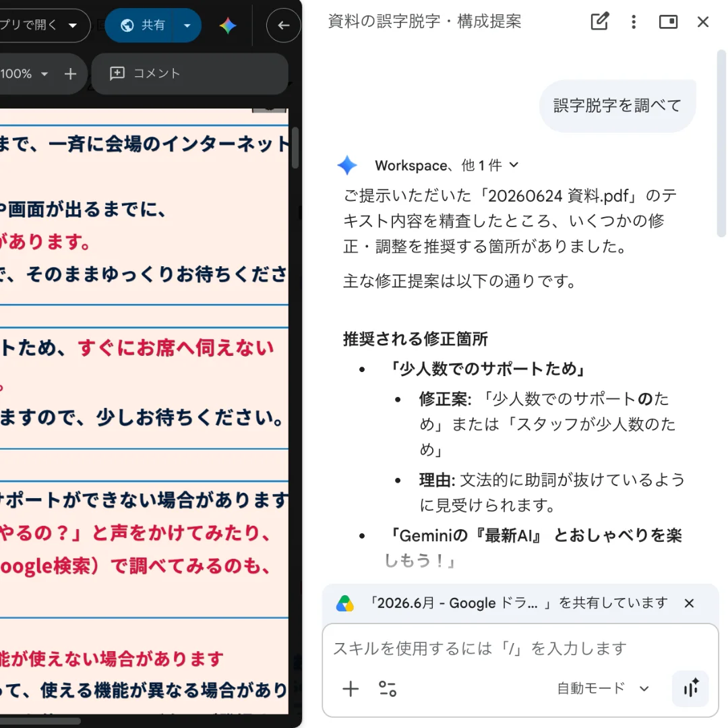Click the PDF viewer vertical scrollbar thumb
728x728 pixels.
click(295, 147)
